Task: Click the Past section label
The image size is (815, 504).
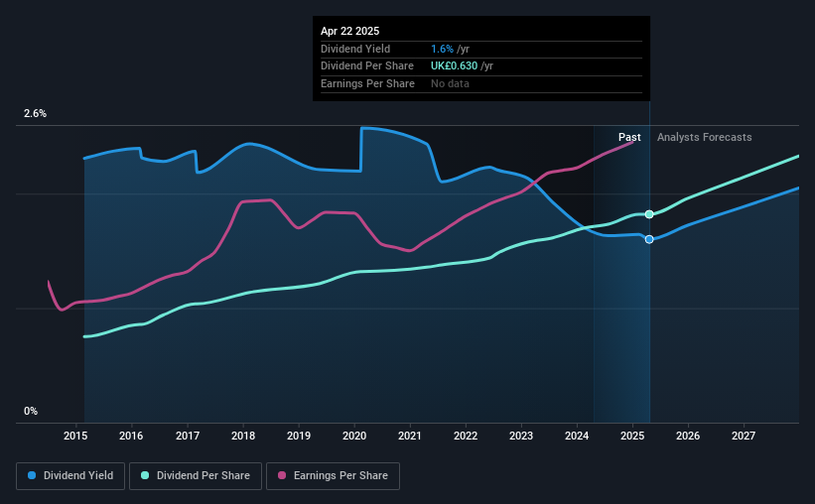Action: click(x=629, y=137)
